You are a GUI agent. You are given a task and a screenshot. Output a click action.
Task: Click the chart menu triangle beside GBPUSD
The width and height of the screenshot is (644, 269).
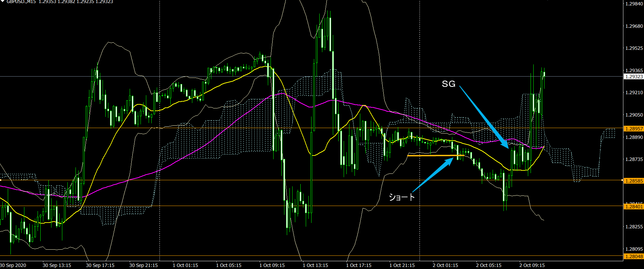[x=2, y=1]
